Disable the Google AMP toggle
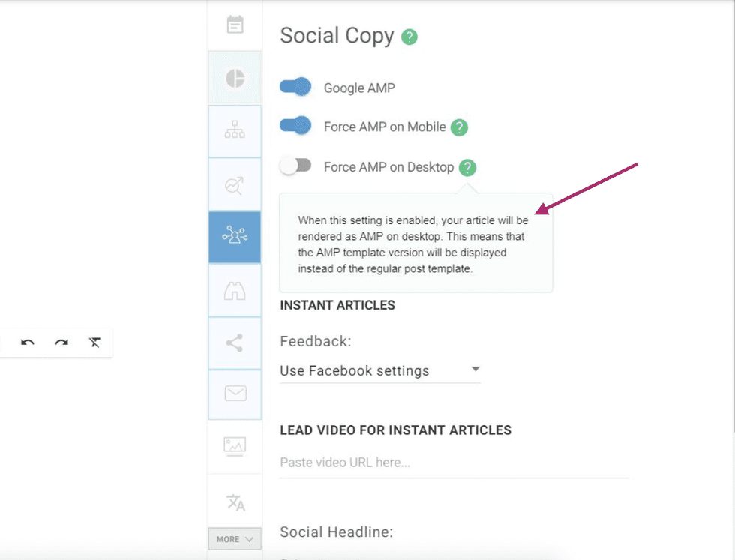This screenshot has width=735, height=560. [295, 87]
